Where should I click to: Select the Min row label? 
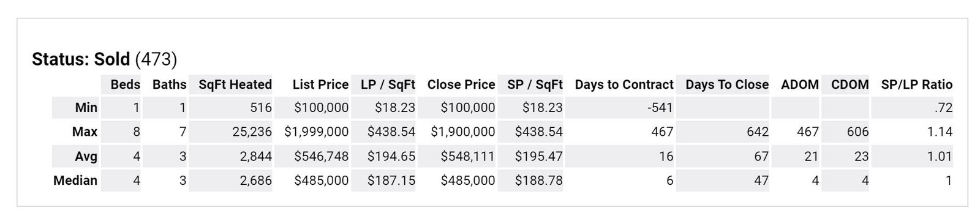(x=86, y=108)
